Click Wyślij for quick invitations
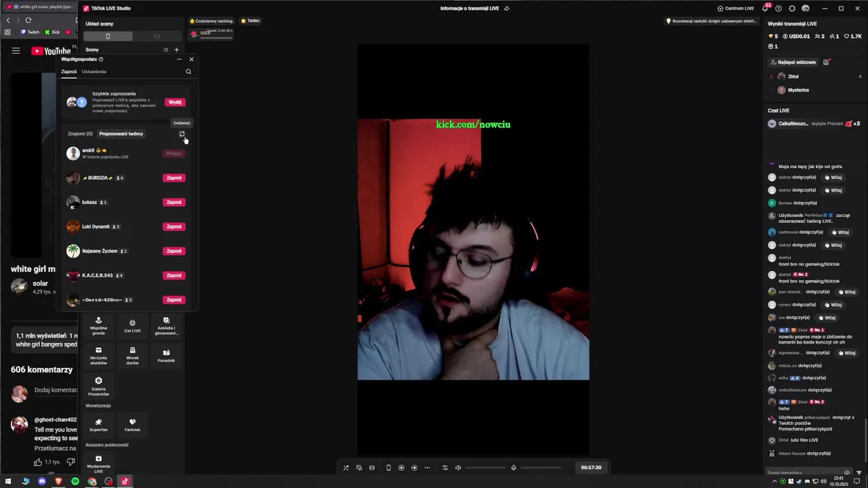 click(175, 102)
